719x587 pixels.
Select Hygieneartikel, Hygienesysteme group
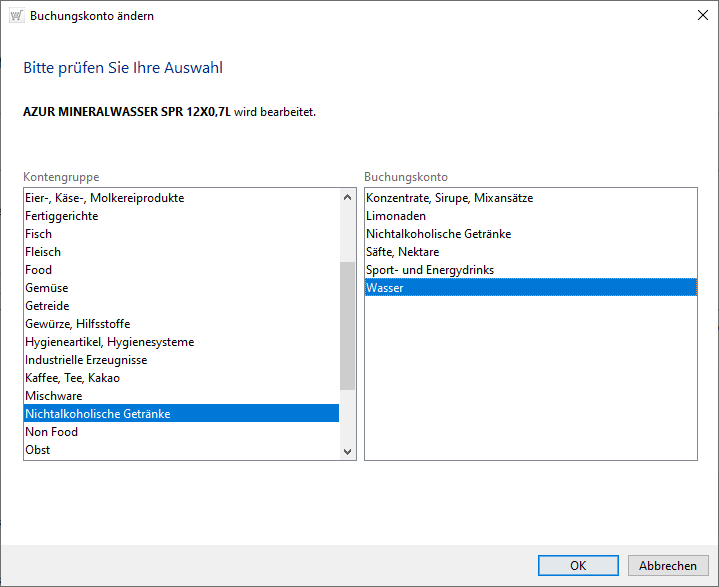point(110,342)
